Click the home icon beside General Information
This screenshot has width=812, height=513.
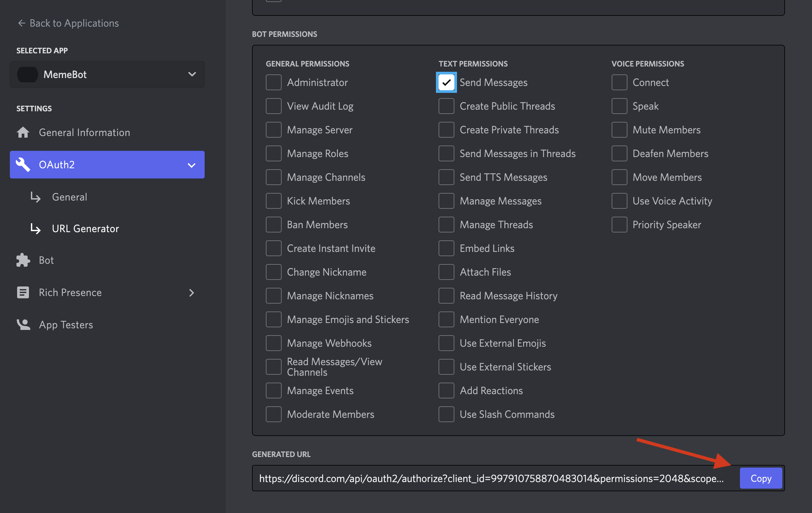tap(23, 132)
